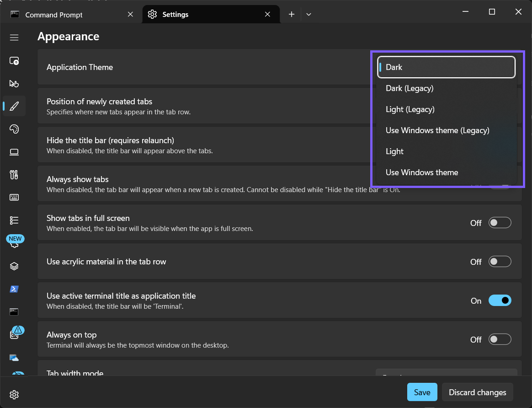Open Interaction settings in sidebar
The width and height of the screenshot is (532, 408).
[14, 84]
